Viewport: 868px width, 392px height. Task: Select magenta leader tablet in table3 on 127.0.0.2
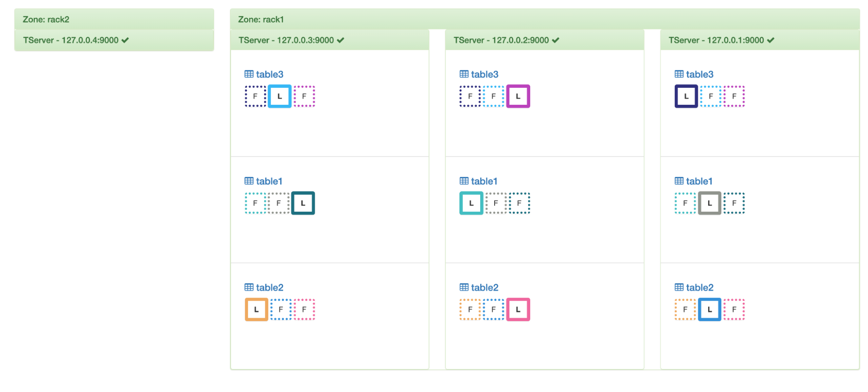tap(518, 96)
